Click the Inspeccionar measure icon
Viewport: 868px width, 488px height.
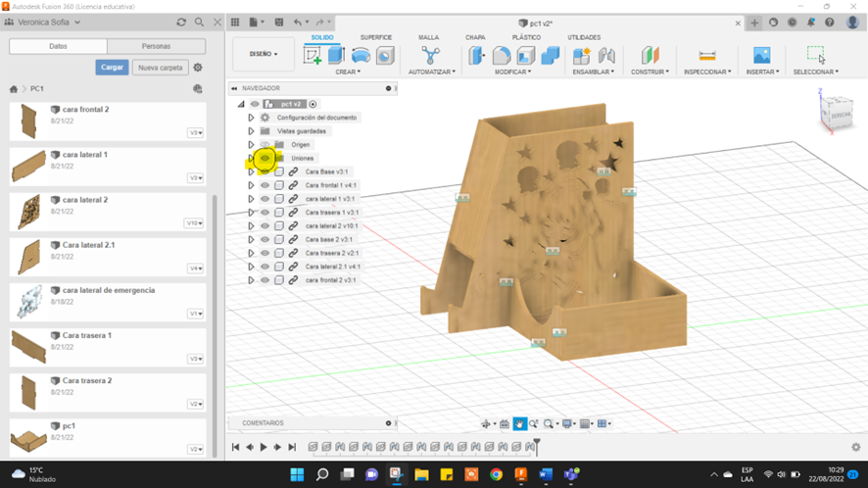pos(707,56)
